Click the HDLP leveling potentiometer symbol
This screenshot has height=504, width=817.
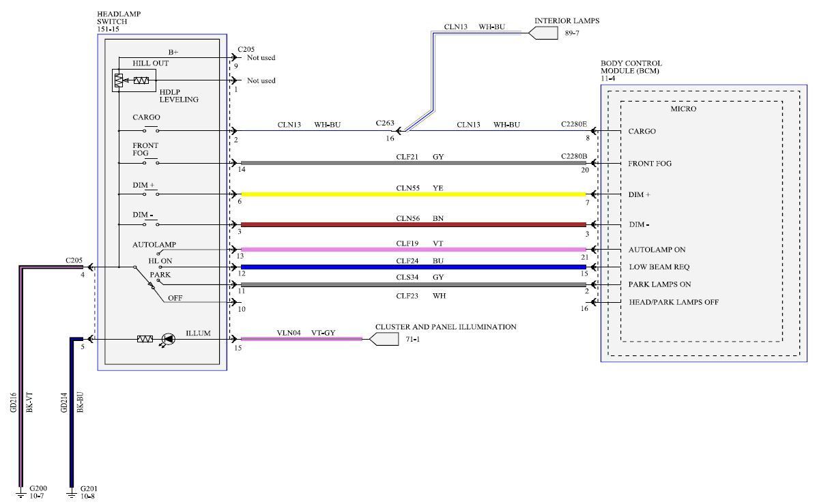click(x=119, y=80)
